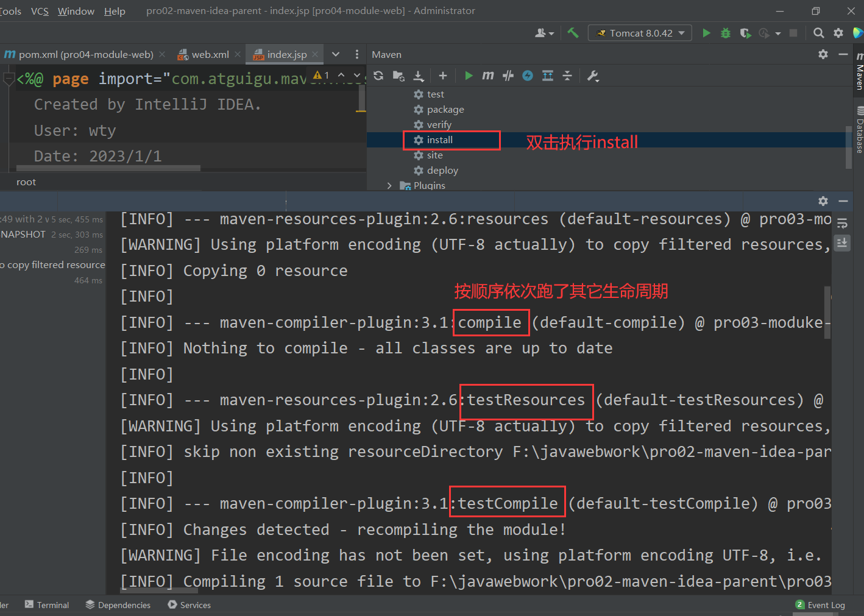Viewport: 864px width, 616px height.
Task: Open the Event Log
Action: point(820,604)
